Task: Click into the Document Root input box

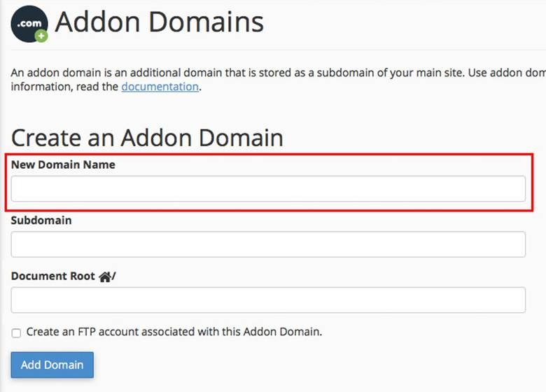Action: point(268,300)
